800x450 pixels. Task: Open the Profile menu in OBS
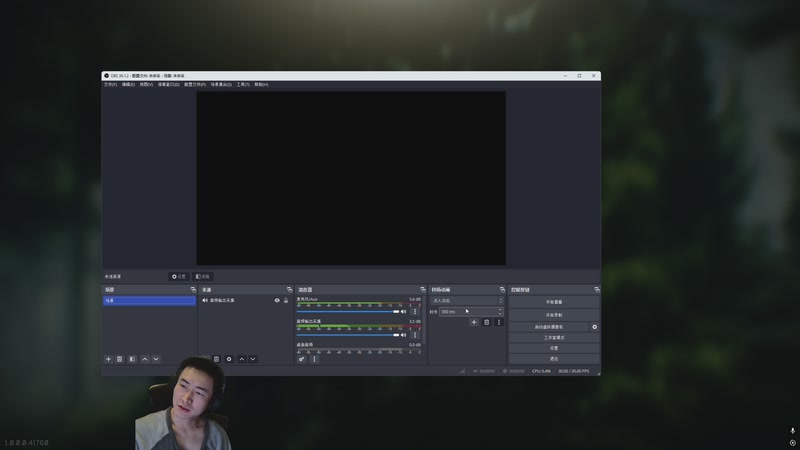195,85
